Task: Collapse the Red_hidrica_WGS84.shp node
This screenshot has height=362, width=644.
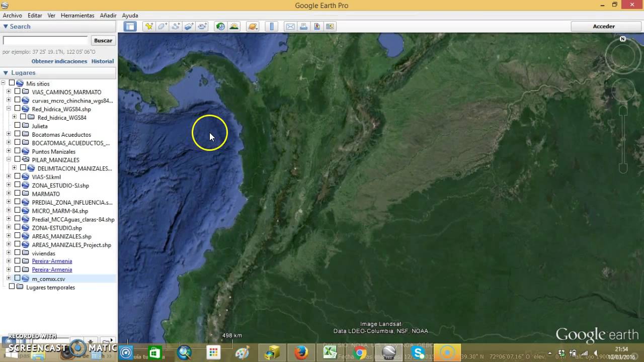Action: [9, 109]
